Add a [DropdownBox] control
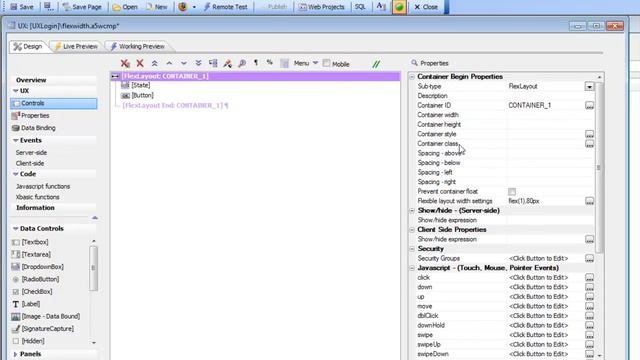 [42, 267]
